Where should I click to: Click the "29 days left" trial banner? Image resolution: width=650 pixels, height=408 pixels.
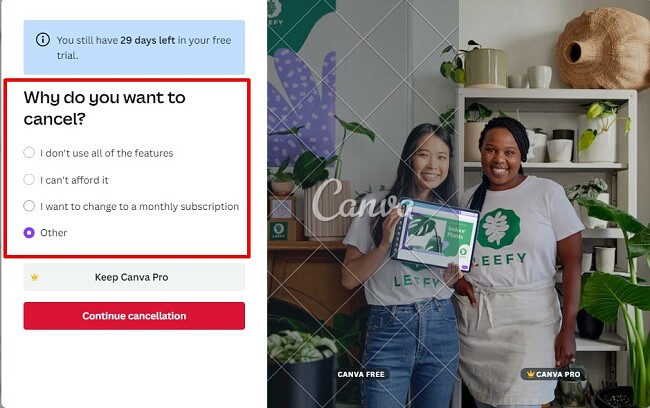134,47
